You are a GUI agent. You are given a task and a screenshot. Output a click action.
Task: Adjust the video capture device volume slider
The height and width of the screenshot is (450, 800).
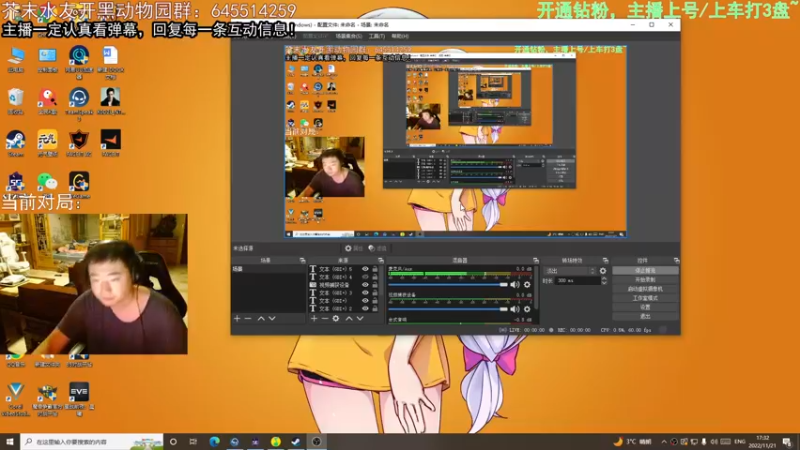click(x=448, y=309)
